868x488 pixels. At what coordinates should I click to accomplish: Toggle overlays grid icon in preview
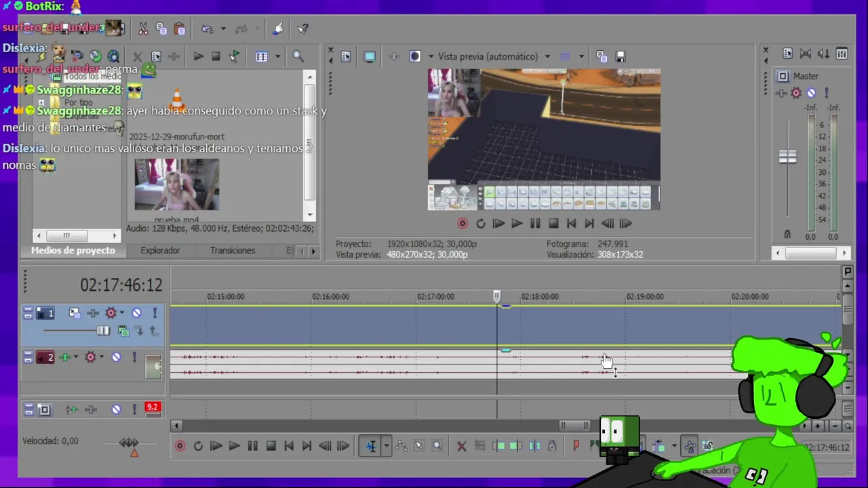565,56
